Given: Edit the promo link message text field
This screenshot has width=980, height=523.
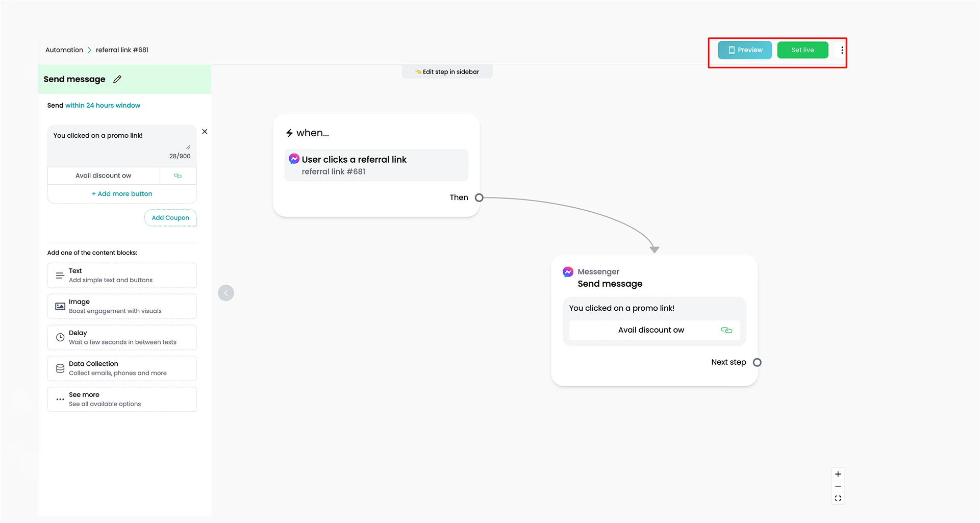Looking at the screenshot, I should (x=121, y=140).
